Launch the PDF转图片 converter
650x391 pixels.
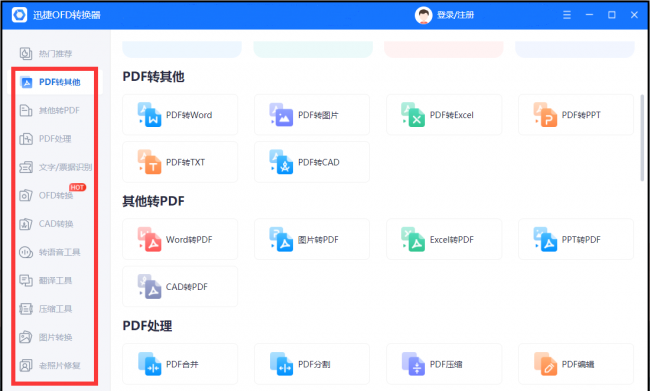coord(312,115)
